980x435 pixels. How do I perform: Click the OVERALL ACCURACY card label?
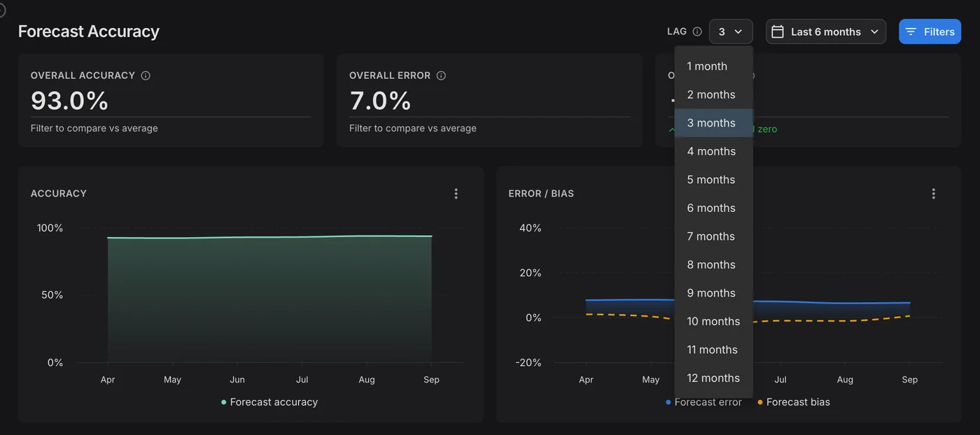point(83,76)
